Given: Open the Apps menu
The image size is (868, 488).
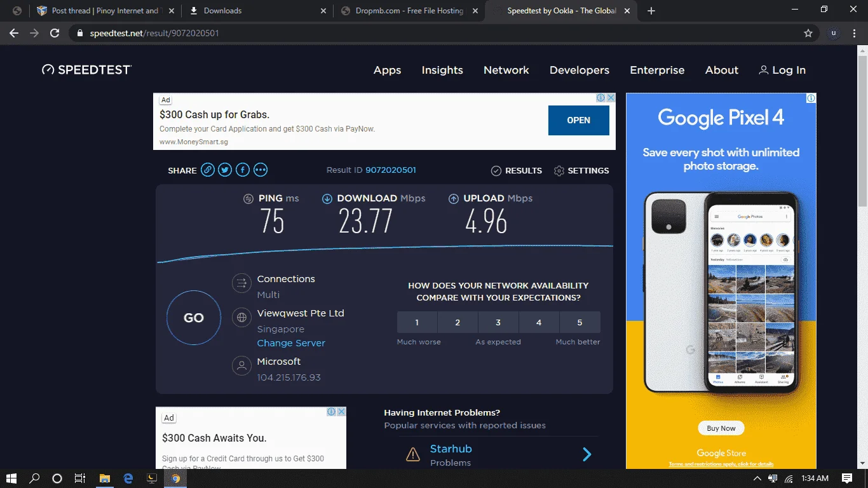Looking at the screenshot, I should 388,71.
